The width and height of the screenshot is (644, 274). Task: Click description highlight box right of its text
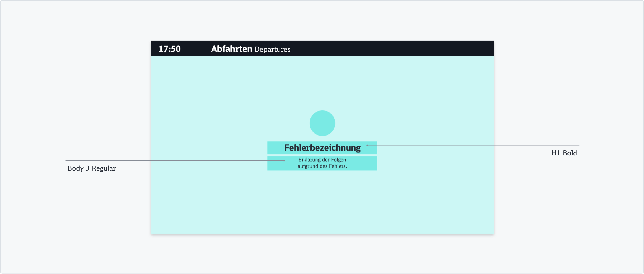pos(364,163)
